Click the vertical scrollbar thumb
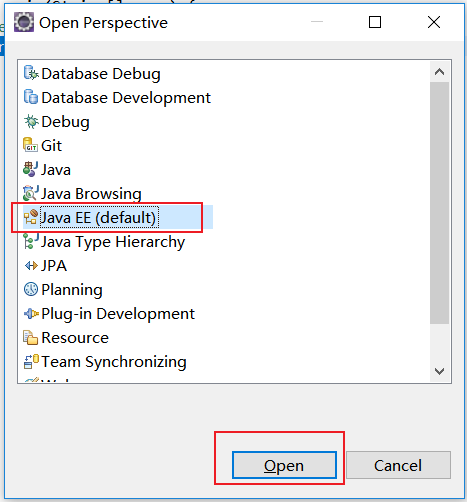The image size is (467, 502). pos(439,203)
